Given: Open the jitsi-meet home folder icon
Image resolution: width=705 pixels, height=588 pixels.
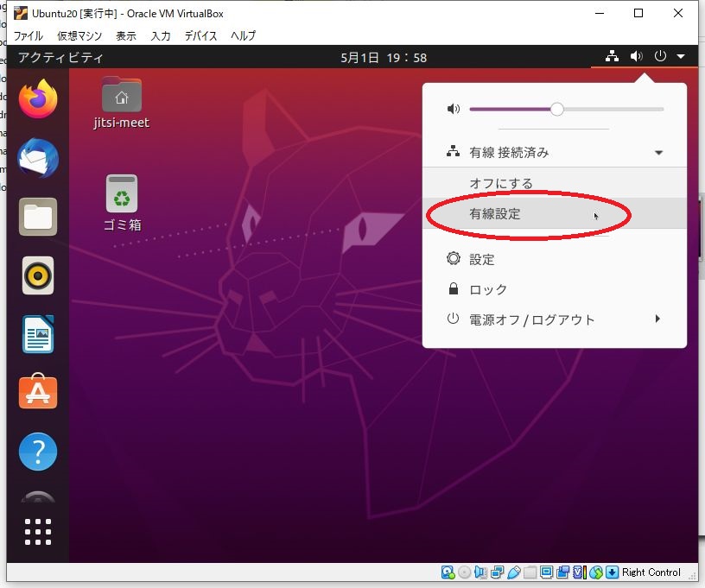Looking at the screenshot, I should click(122, 104).
